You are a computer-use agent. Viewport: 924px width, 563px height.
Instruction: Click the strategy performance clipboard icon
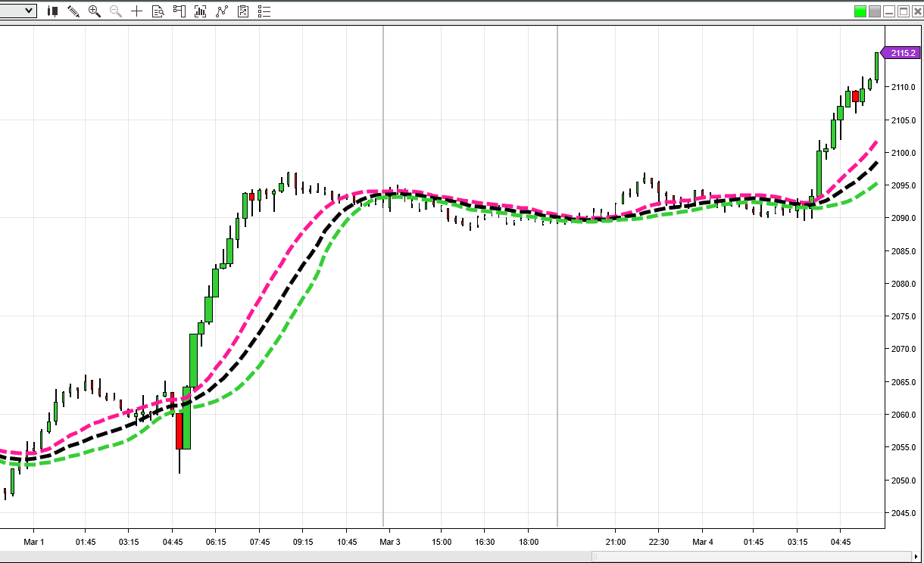click(x=243, y=11)
